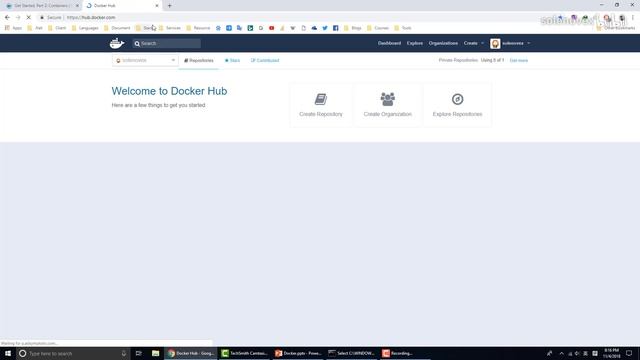This screenshot has height=360, width=640.
Task: Open Explore in the top navigation
Action: click(415, 43)
